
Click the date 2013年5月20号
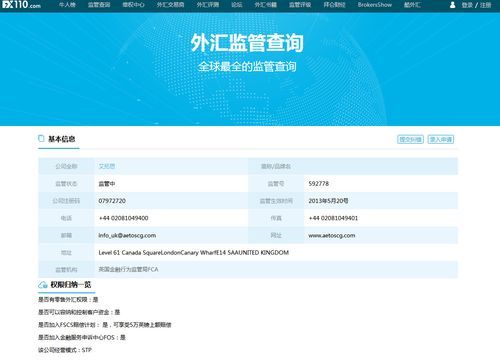328,201
